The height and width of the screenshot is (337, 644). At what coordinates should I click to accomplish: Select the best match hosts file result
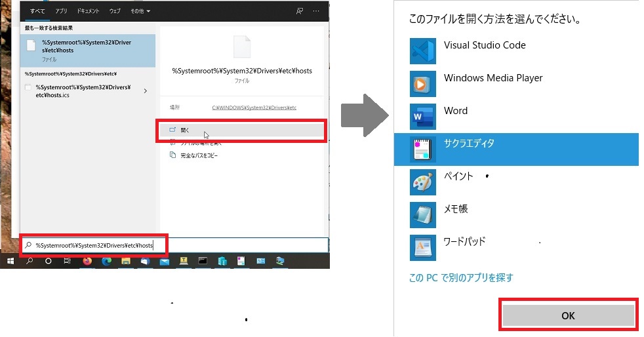[x=88, y=50]
